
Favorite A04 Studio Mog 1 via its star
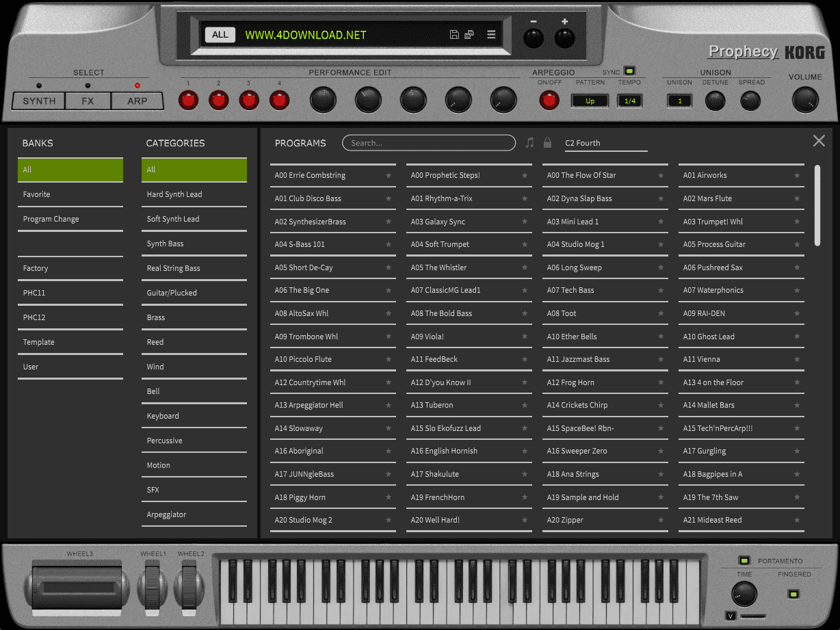click(661, 244)
